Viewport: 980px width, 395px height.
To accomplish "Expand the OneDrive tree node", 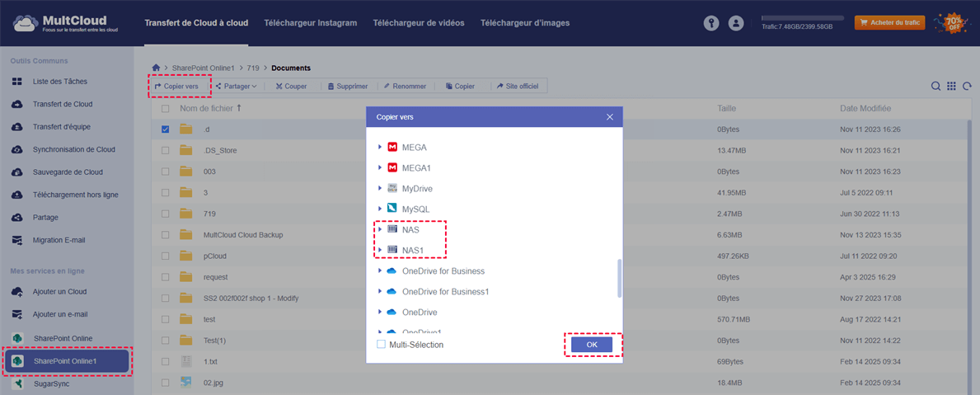I will pos(379,312).
